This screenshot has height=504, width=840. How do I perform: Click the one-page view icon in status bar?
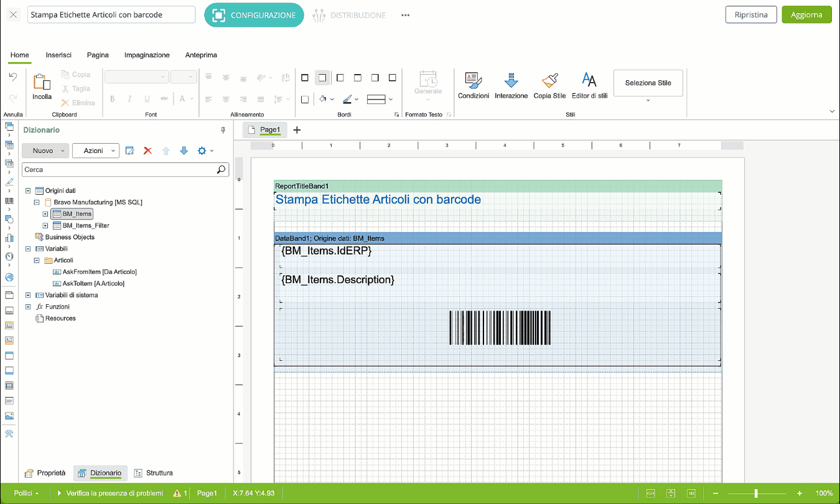pos(650,493)
